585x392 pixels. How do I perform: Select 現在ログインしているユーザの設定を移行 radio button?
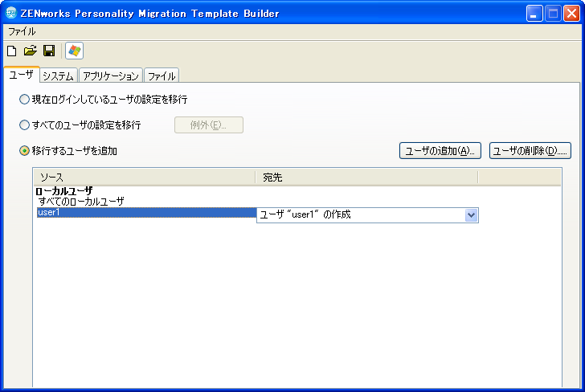24,100
